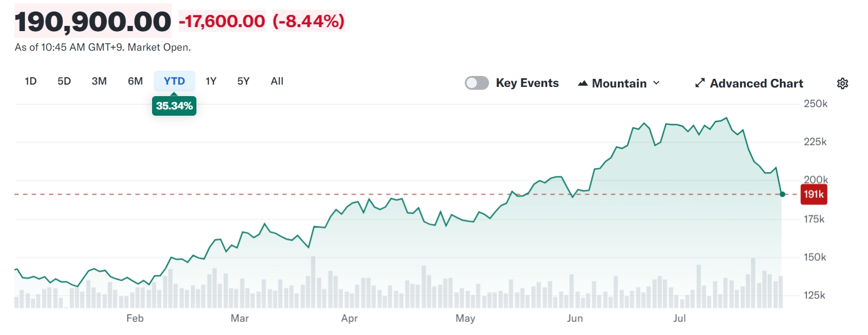Switch to the 1Y view
Screen dimensions: 868x335
210,81
